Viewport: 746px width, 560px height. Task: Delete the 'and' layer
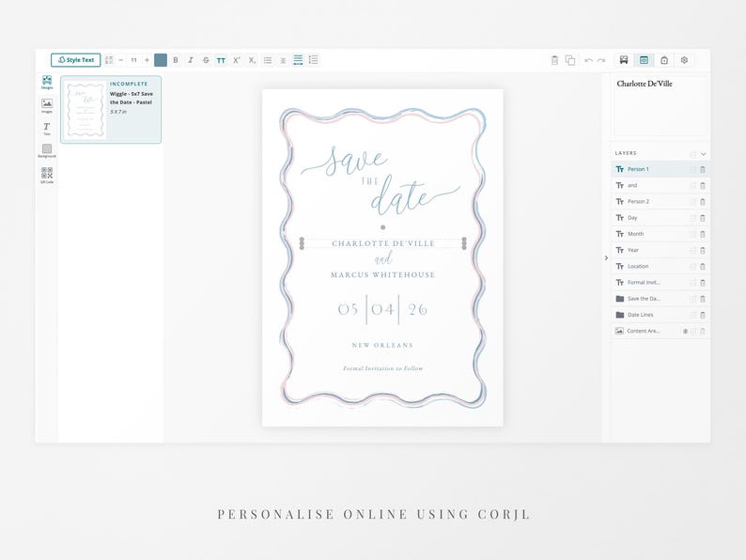(703, 185)
